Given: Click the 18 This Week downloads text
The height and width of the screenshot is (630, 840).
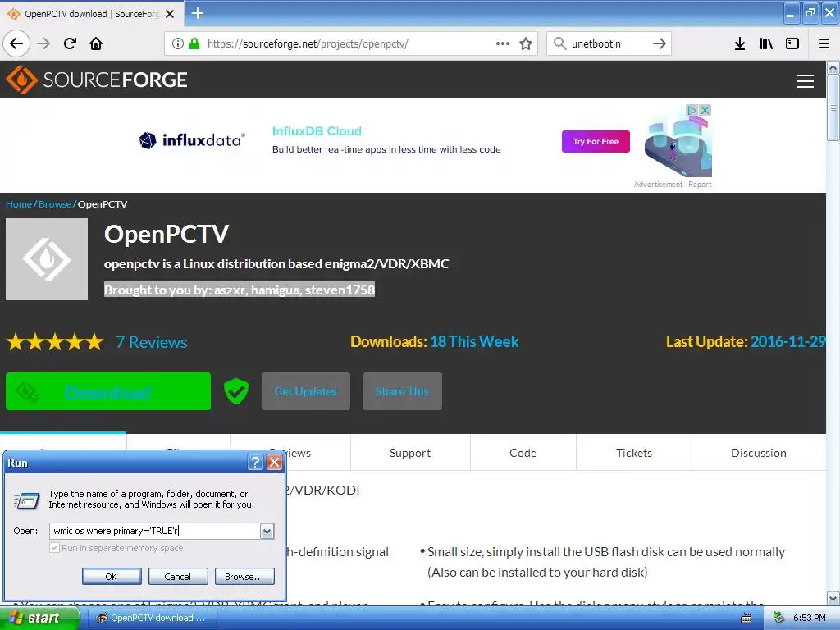Looking at the screenshot, I should [x=474, y=342].
